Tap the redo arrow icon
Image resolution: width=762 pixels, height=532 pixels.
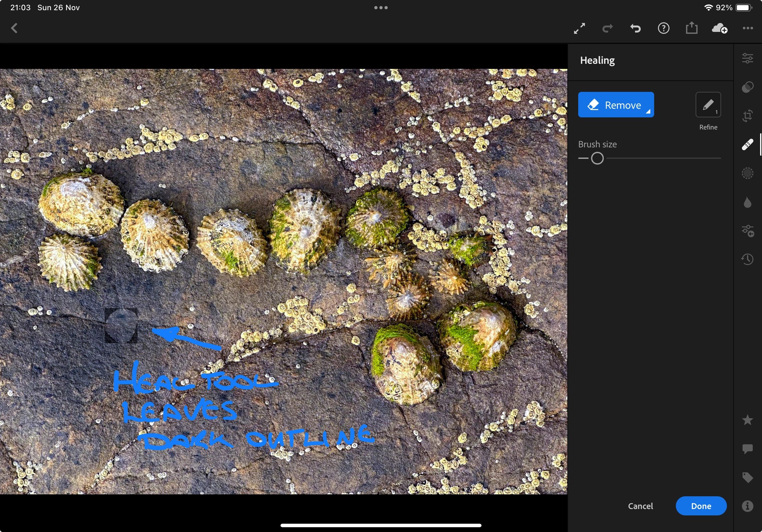(607, 28)
